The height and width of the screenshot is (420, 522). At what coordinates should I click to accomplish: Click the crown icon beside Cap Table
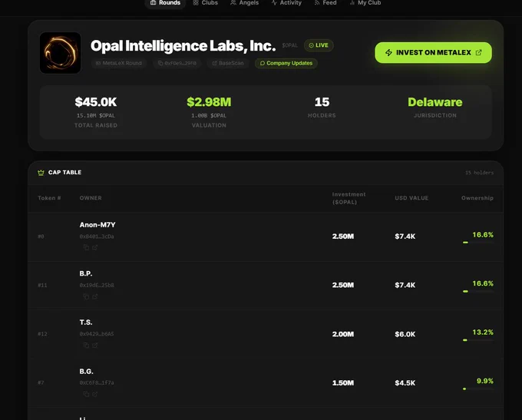pyautogui.click(x=41, y=173)
